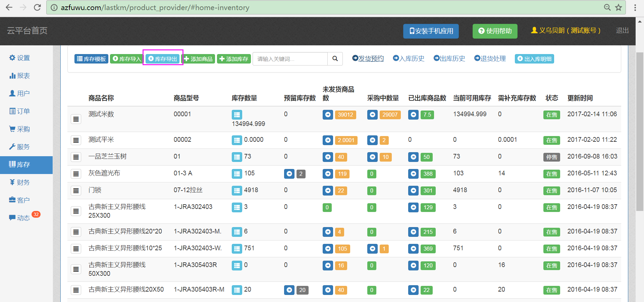Image resolution: width=644 pixels, height=302 pixels.
Task: Click reserved-stock arrow in 灰色遮光布 row
Action: 289,174
